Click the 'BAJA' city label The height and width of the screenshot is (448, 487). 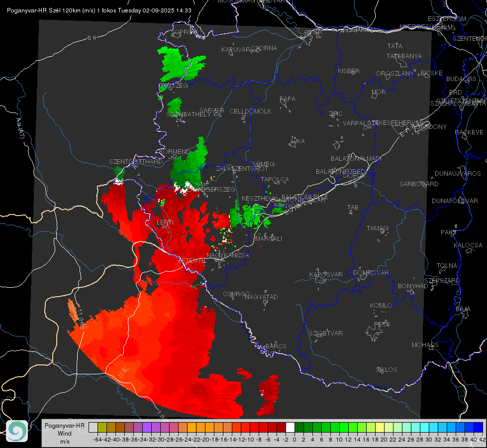(x=463, y=309)
